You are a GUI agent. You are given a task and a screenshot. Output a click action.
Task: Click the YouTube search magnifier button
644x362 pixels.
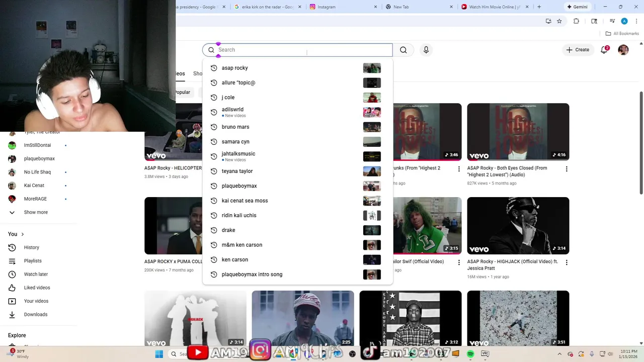404,50
